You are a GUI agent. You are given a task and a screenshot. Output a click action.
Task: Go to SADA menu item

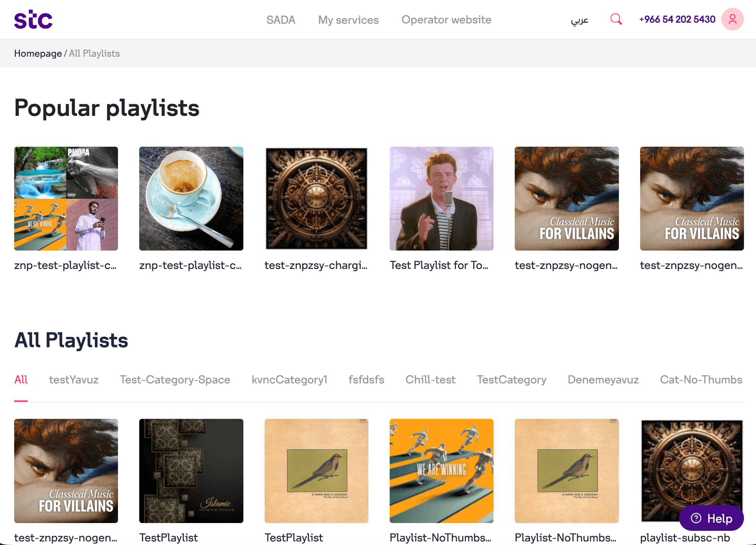point(281,20)
